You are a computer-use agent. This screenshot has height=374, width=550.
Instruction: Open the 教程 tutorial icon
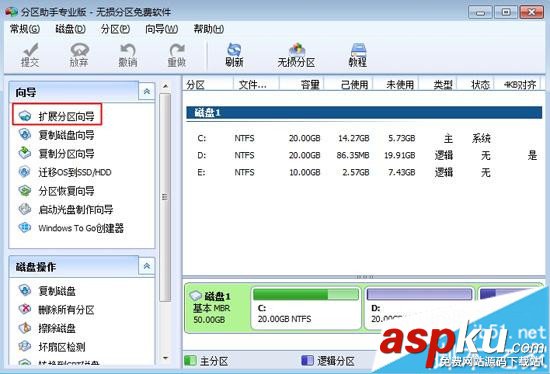pyautogui.click(x=358, y=55)
